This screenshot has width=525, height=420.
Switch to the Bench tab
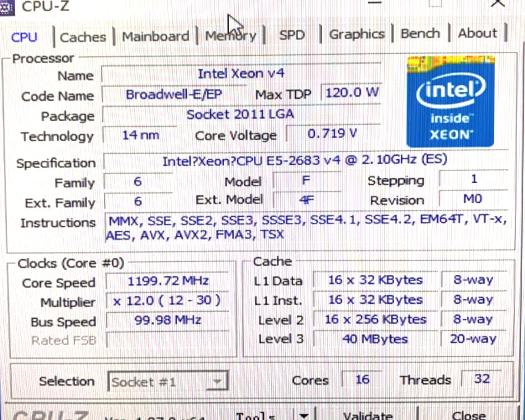420,34
